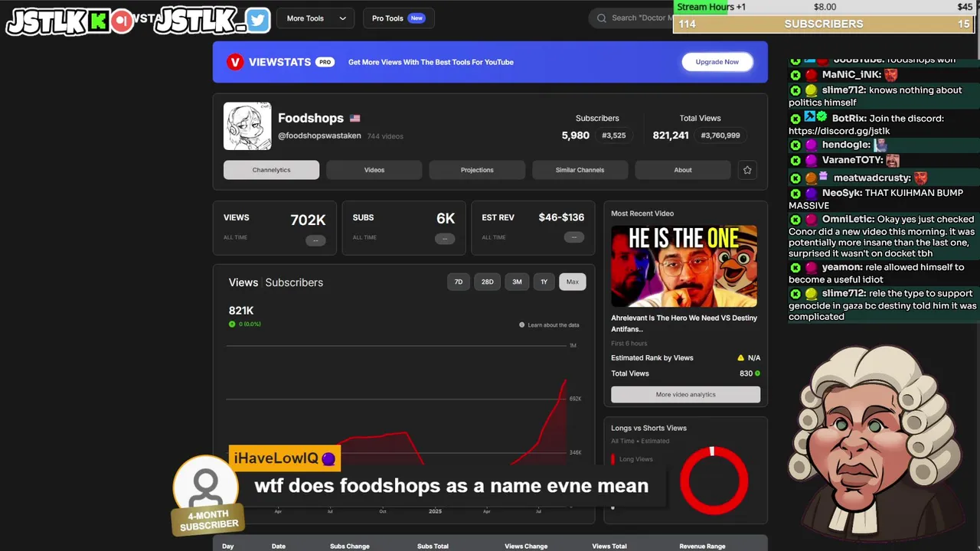
Task: Click the green dot beside Total Views 830
Action: tap(758, 373)
